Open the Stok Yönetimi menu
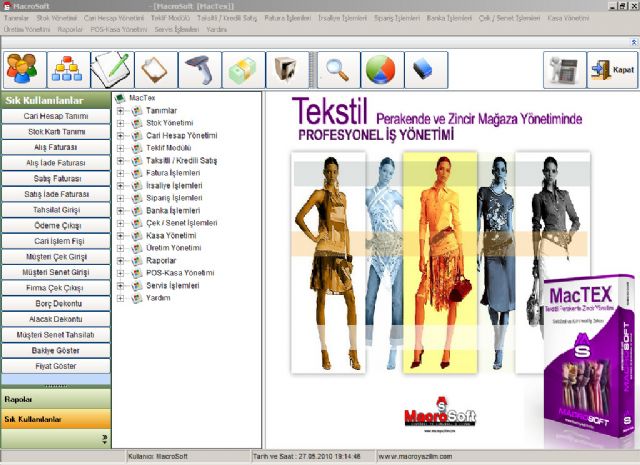640x465 pixels. 57,18
